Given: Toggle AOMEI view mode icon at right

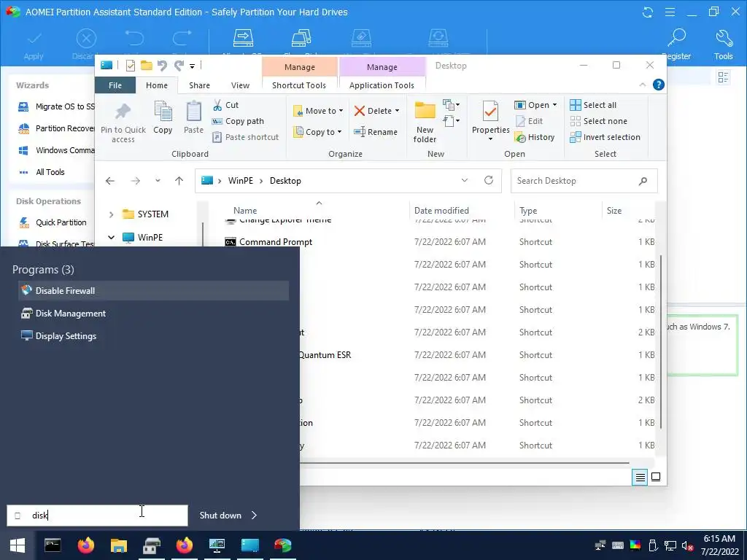Looking at the screenshot, I should 723,77.
